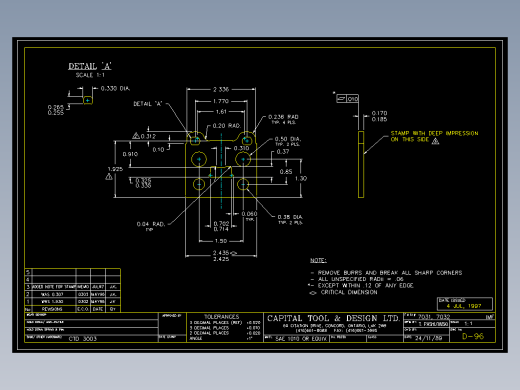Click the small detail A hole symbol top-left

[88, 100]
